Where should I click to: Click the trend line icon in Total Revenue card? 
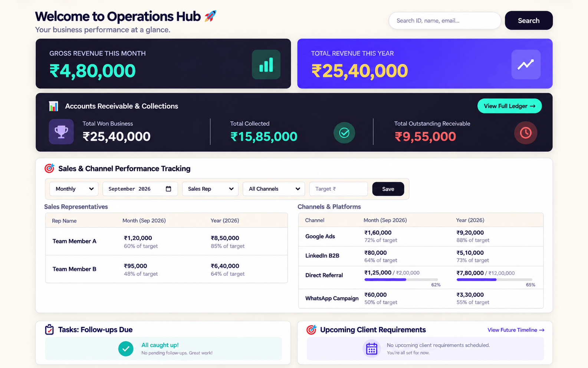click(x=526, y=65)
